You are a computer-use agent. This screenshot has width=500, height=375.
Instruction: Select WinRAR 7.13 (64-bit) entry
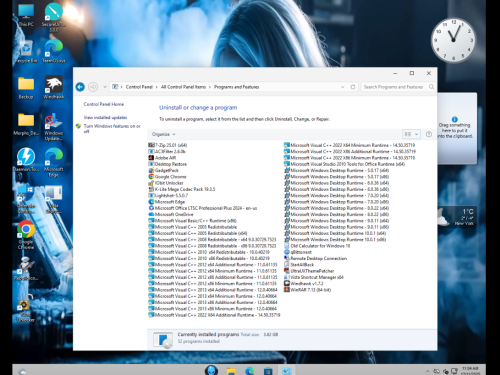tap(307, 290)
